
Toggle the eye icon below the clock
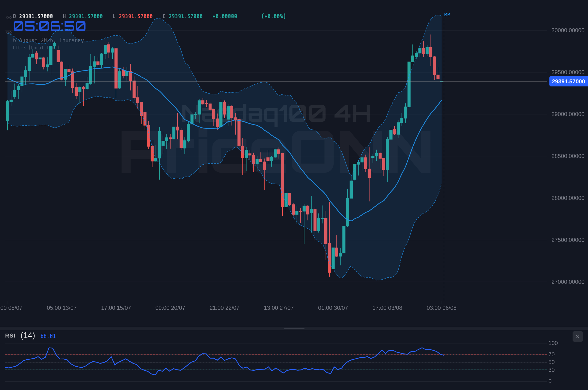point(8,32)
